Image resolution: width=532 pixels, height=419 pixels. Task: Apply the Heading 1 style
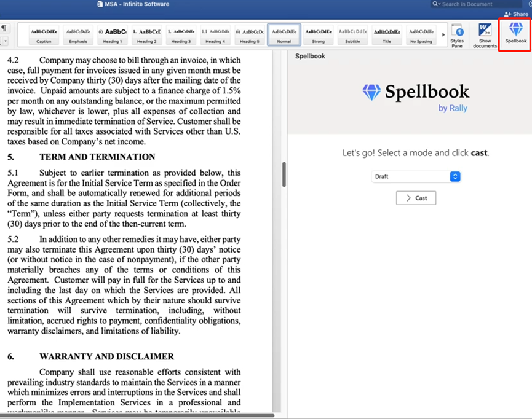click(112, 34)
